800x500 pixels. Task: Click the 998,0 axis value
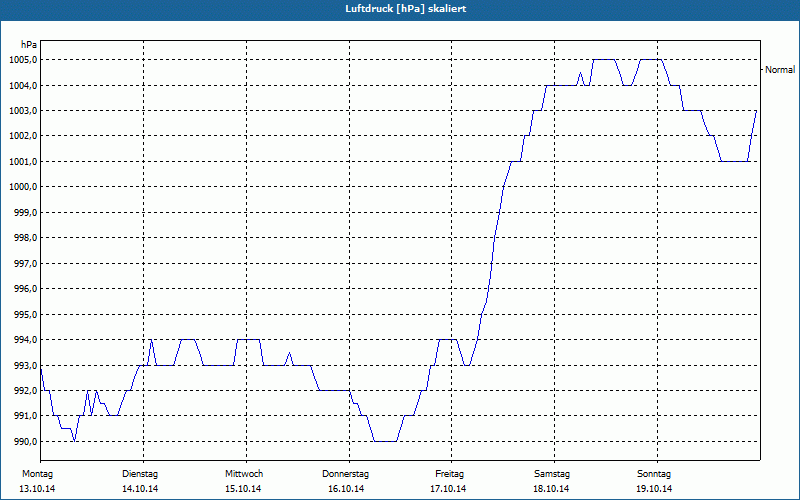(26, 238)
